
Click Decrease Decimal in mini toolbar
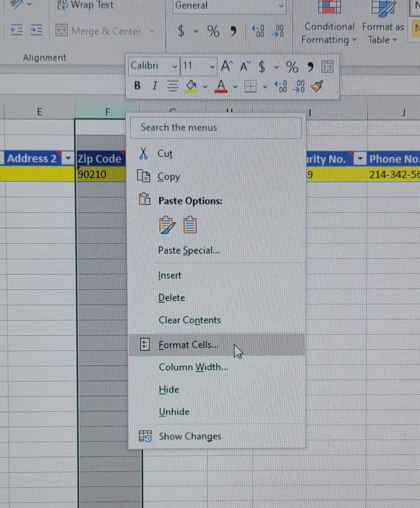299,86
